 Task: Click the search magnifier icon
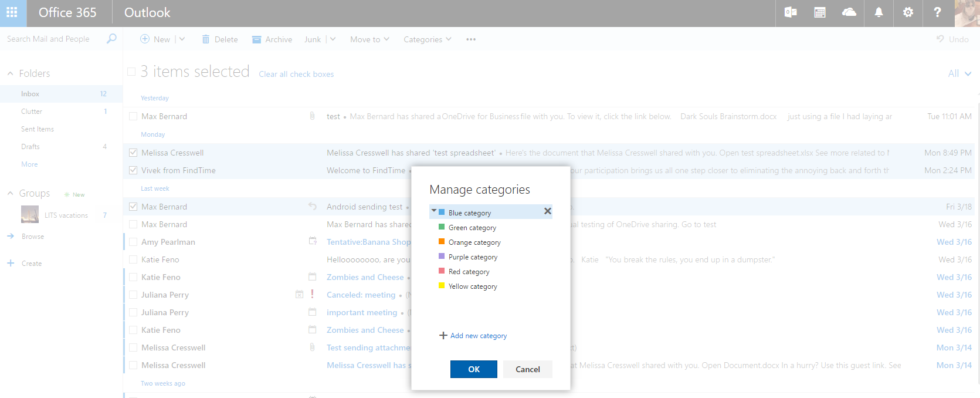[111, 39]
